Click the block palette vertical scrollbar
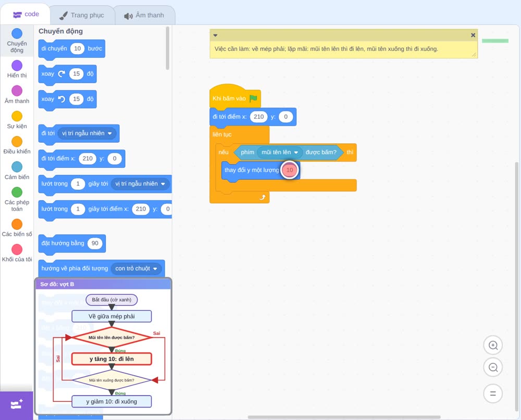 point(167,48)
